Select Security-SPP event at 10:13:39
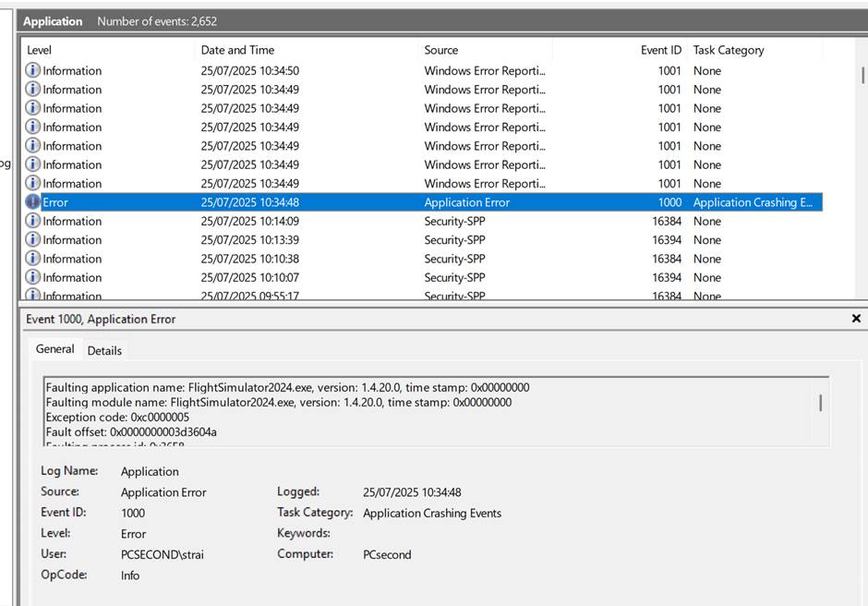 click(423, 240)
